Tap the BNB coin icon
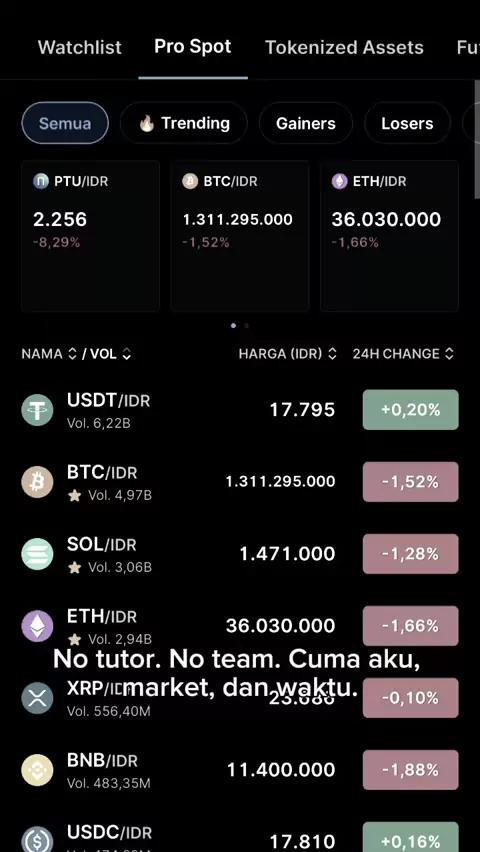 (37, 770)
